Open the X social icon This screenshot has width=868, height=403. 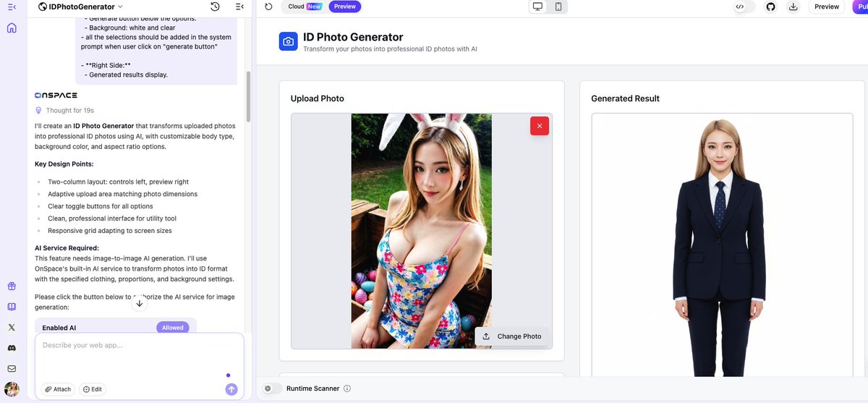coord(12,327)
